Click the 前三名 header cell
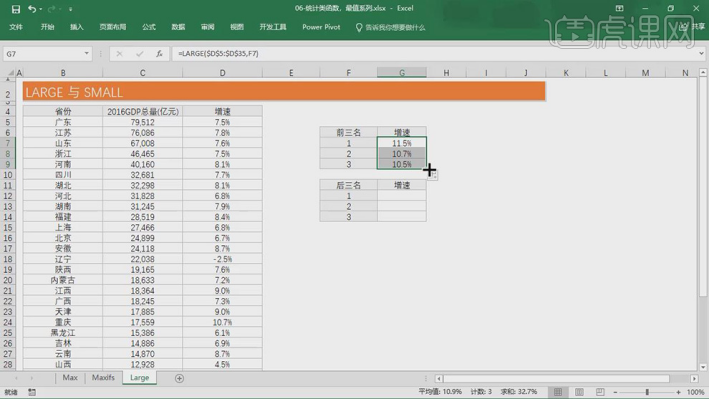The height and width of the screenshot is (399, 709). tap(348, 133)
